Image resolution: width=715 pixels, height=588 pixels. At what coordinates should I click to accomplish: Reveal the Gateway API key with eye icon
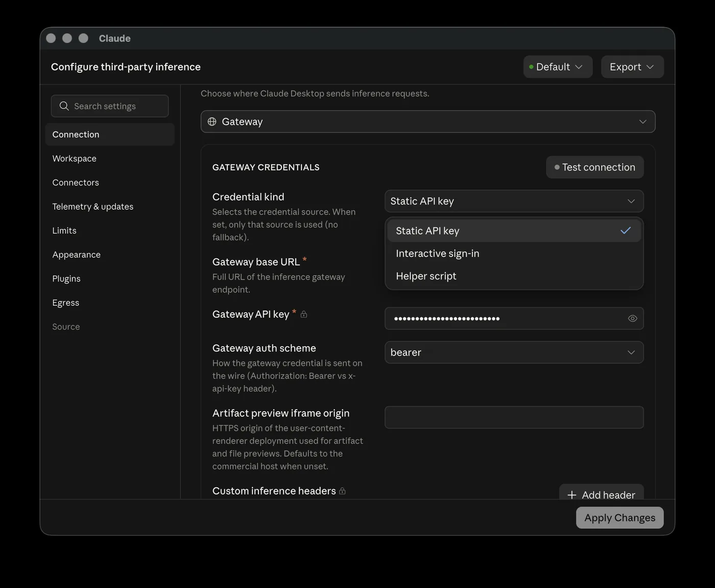[x=632, y=318]
